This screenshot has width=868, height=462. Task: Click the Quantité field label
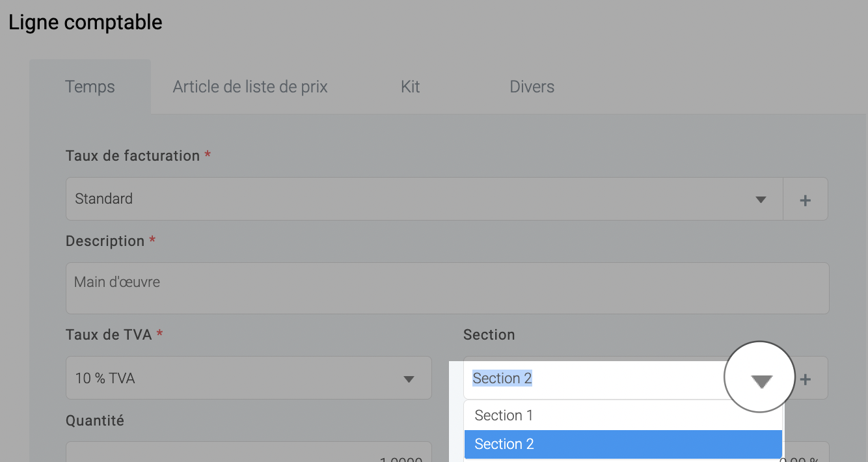[x=95, y=421]
